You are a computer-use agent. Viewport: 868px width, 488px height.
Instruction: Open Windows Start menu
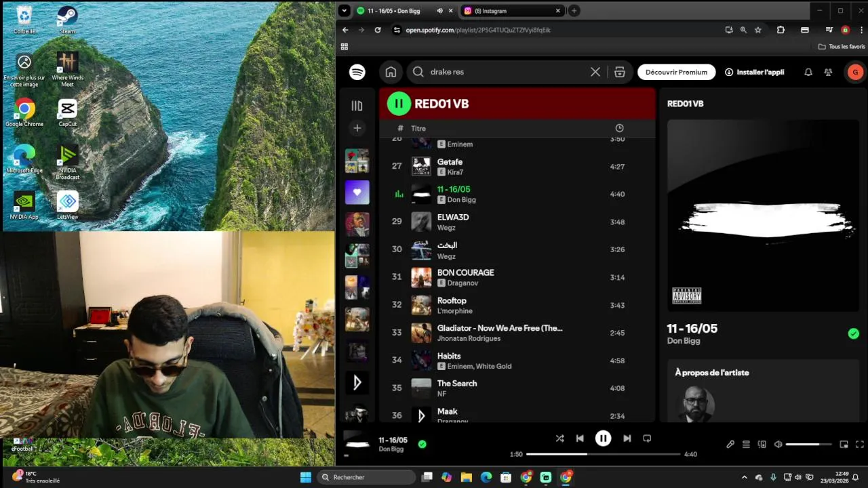(x=305, y=477)
